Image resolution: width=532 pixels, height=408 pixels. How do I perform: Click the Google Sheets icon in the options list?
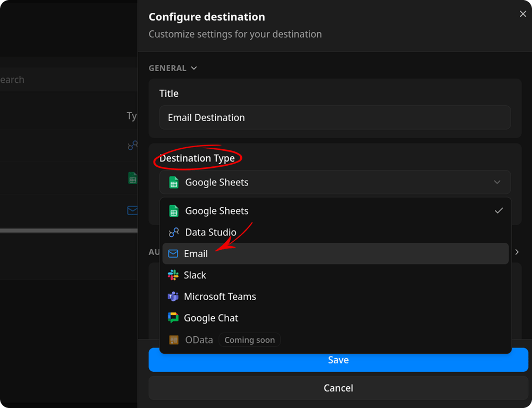point(174,211)
